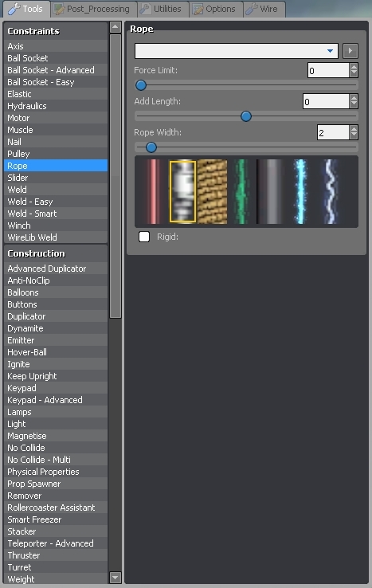Select the Pulley tool

point(56,154)
